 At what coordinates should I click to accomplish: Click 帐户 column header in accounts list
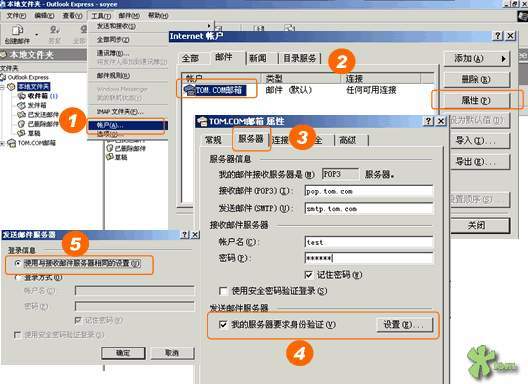(x=222, y=78)
